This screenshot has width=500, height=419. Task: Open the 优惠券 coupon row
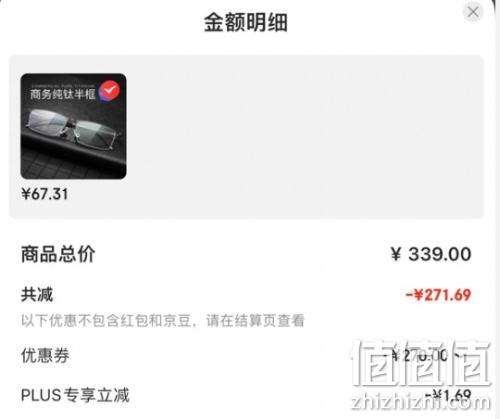(x=246, y=356)
